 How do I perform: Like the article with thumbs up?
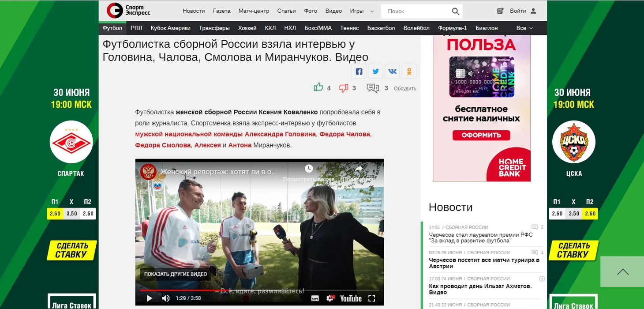318,87
